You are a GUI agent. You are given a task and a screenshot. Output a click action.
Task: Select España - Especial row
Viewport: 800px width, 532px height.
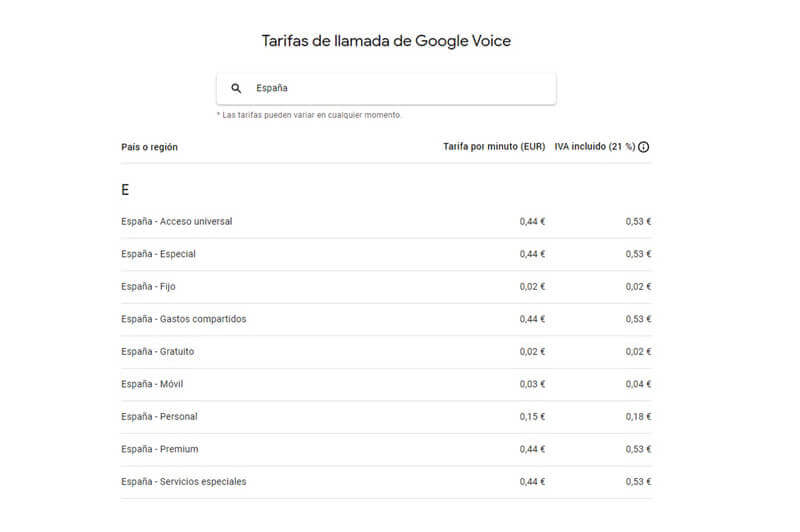tap(386, 254)
